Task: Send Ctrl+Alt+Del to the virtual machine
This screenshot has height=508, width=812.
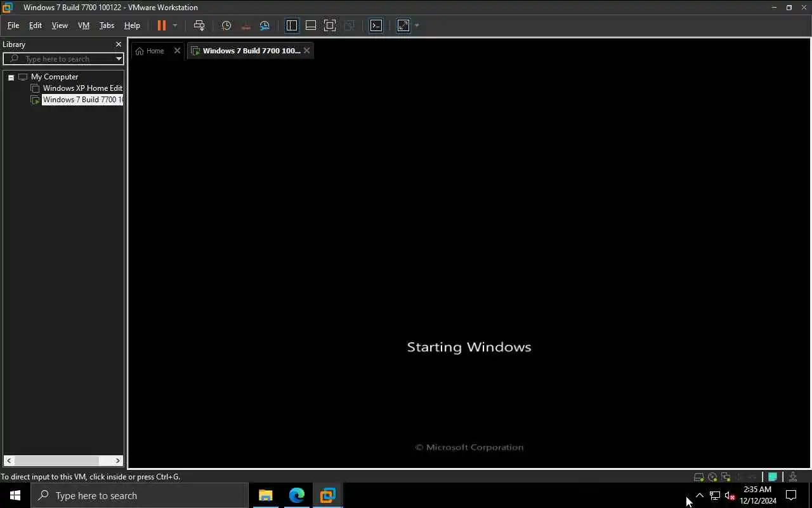Action: (199, 25)
